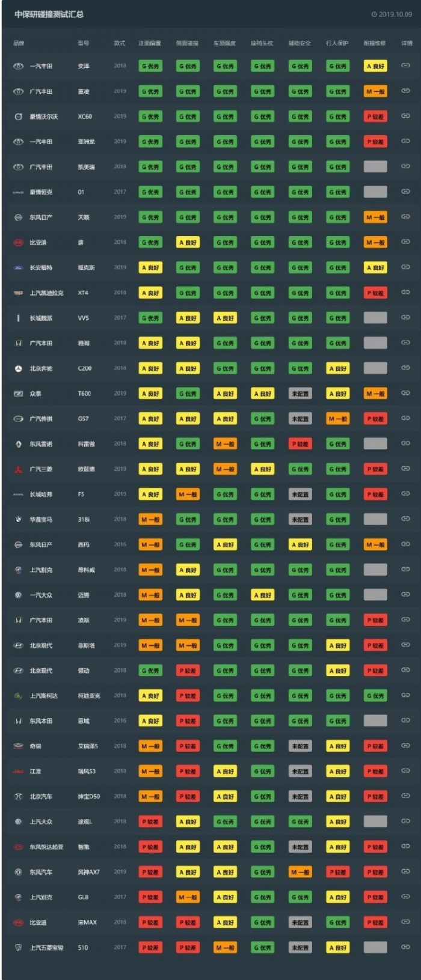Click red 辅助安全 badge in 科雷傲 row
Image resolution: width=421 pixels, height=980 pixels.
300,444
